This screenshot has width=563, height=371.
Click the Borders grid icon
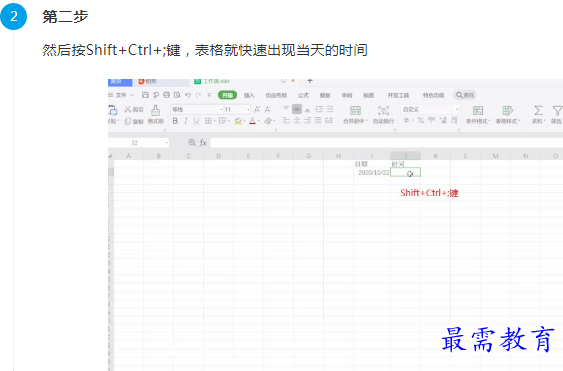(x=208, y=121)
